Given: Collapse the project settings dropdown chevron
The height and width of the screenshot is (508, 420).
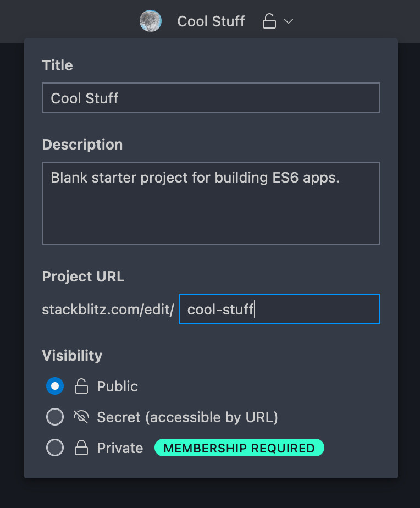Looking at the screenshot, I should 289,21.
